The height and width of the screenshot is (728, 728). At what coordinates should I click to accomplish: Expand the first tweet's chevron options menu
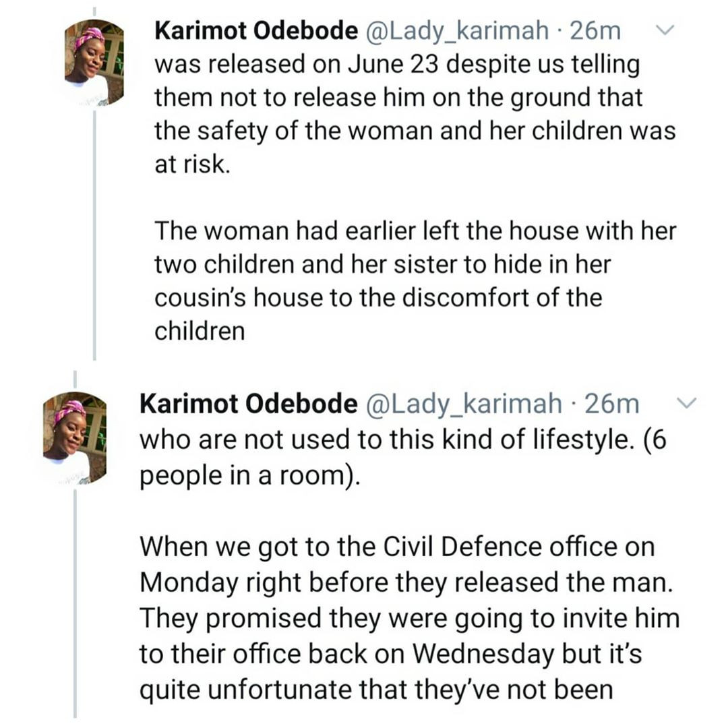point(665,30)
